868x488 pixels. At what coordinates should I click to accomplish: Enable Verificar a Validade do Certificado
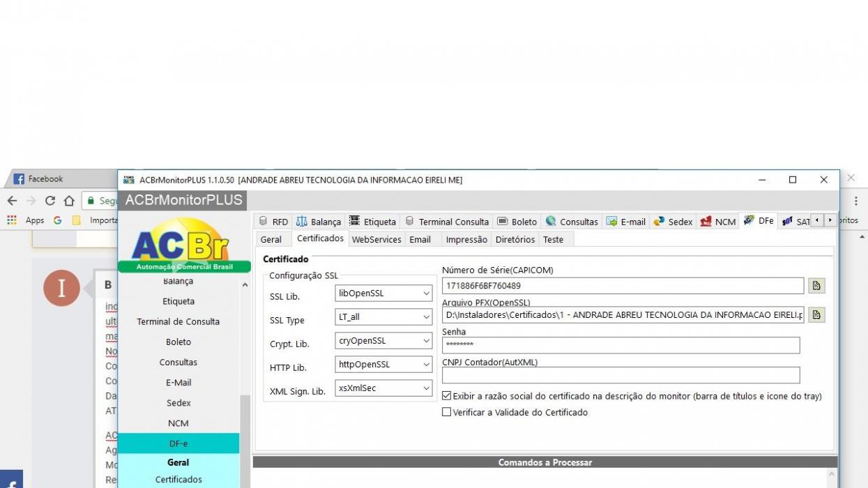[447, 412]
